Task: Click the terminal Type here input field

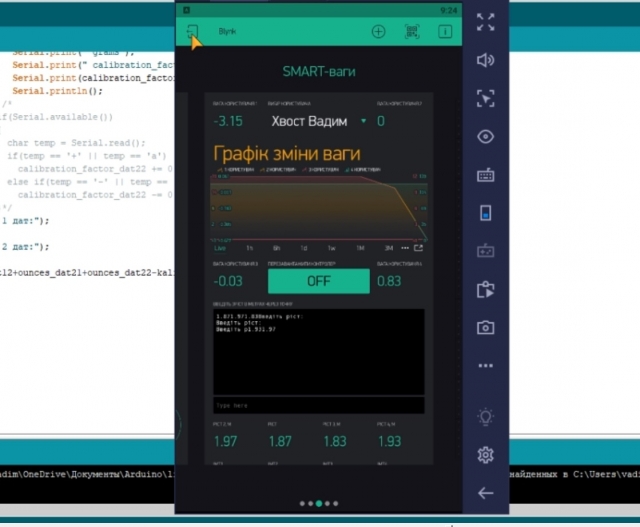Action: pyautogui.click(x=318, y=405)
